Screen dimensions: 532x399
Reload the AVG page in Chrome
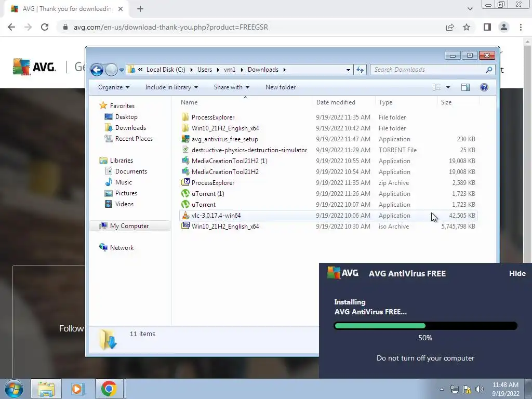(45, 27)
